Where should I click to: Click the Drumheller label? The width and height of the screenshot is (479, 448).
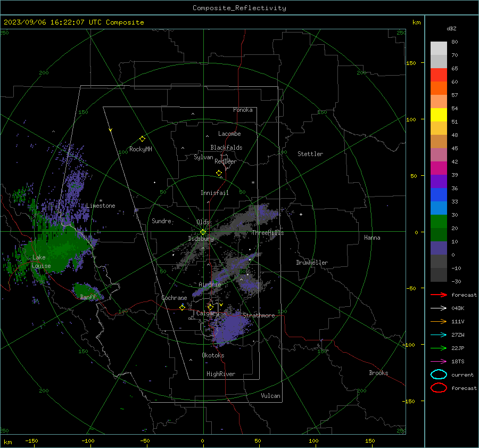tap(312, 263)
